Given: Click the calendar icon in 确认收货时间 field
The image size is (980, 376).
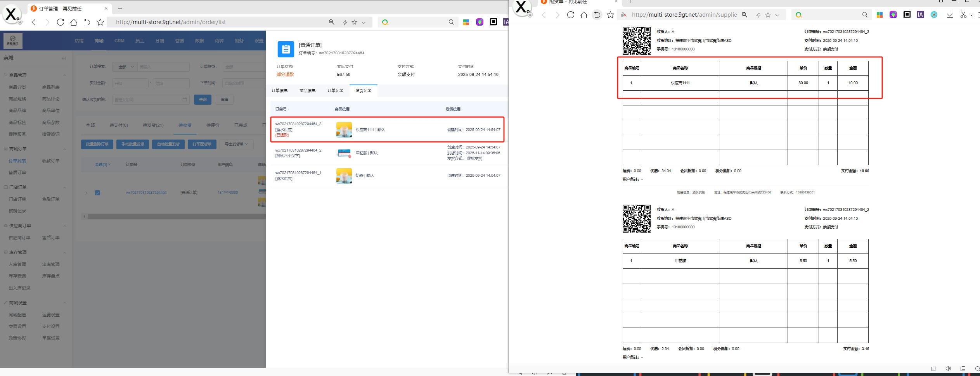Looking at the screenshot, I should [185, 100].
